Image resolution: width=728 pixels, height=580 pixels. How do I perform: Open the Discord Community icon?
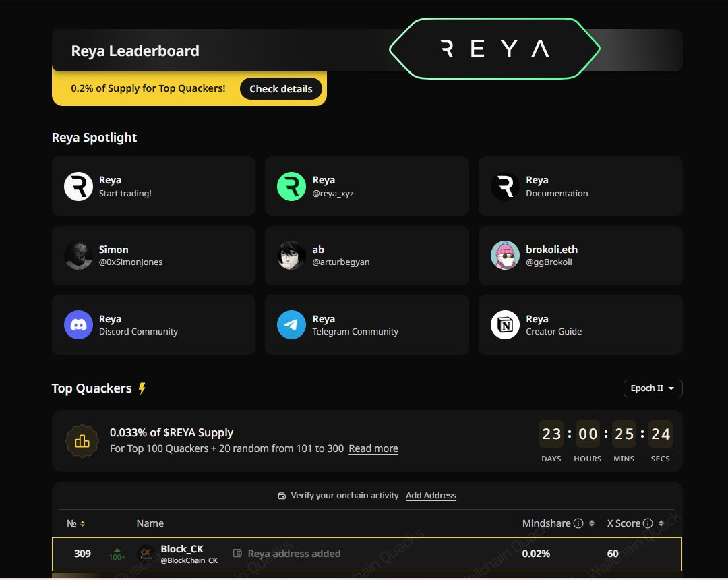[x=78, y=324]
